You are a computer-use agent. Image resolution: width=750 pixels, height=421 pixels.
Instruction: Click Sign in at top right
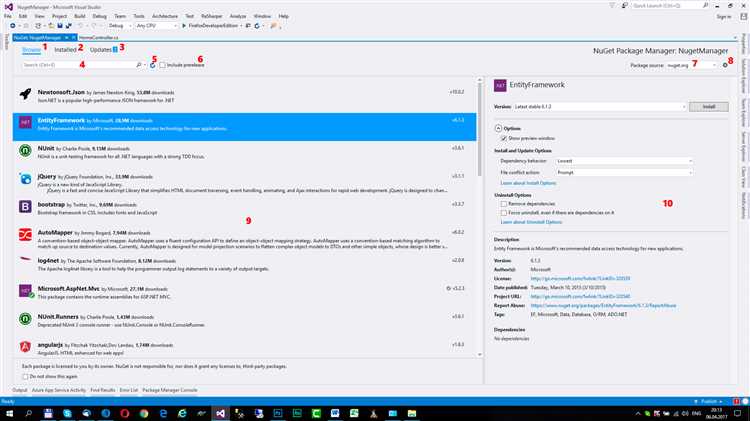724,16
